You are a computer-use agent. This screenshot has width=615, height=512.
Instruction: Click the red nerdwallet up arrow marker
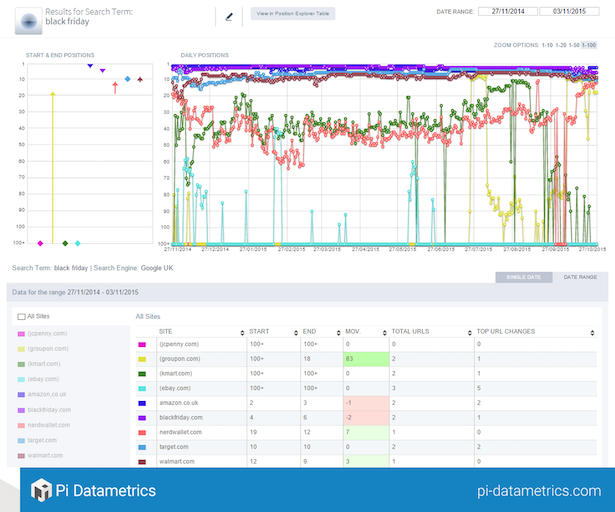[x=115, y=88]
